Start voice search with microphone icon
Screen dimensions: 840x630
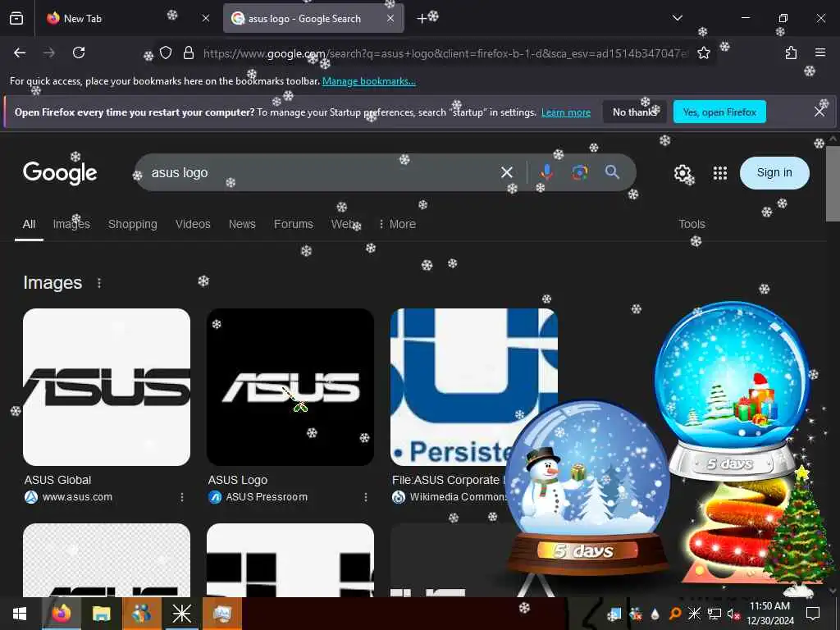(546, 172)
